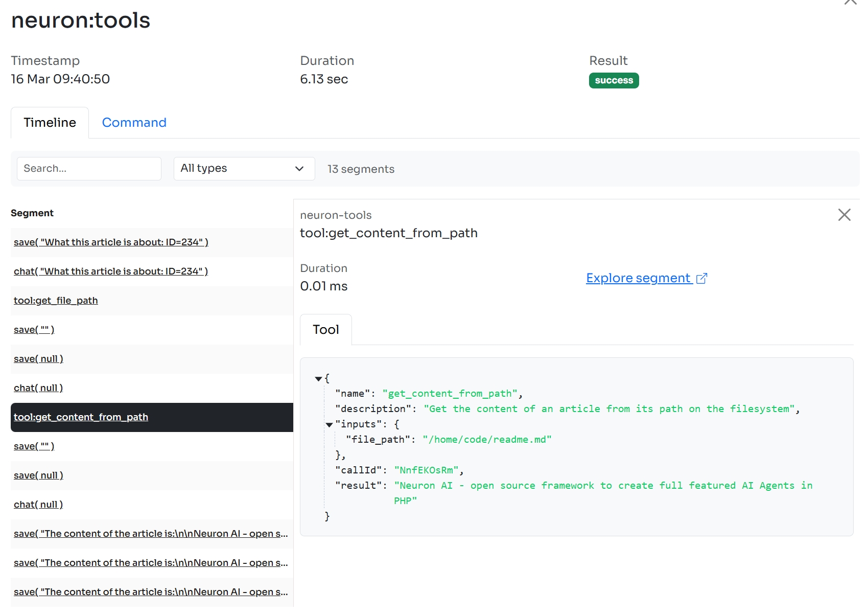Open the Explore segment link

[x=638, y=278]
